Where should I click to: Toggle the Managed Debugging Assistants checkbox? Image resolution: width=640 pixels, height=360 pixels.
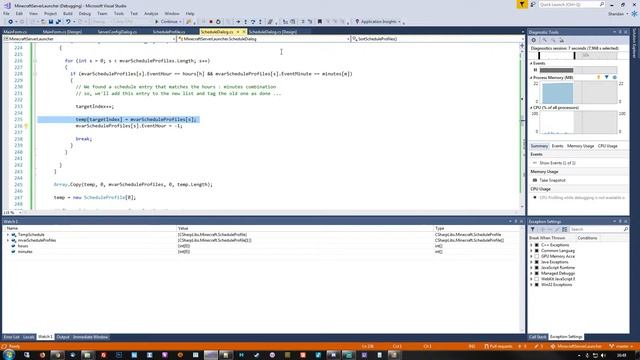(x=537, y=273)
